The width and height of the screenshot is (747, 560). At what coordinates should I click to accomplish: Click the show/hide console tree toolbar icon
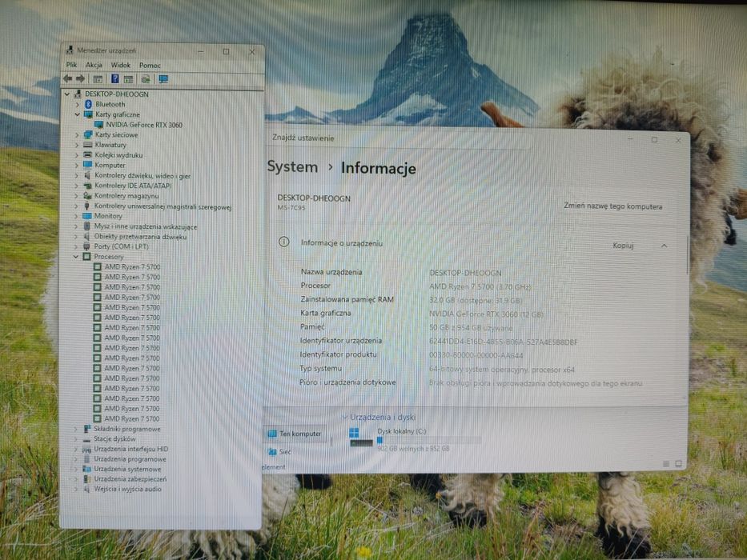[x=98, y=79]
